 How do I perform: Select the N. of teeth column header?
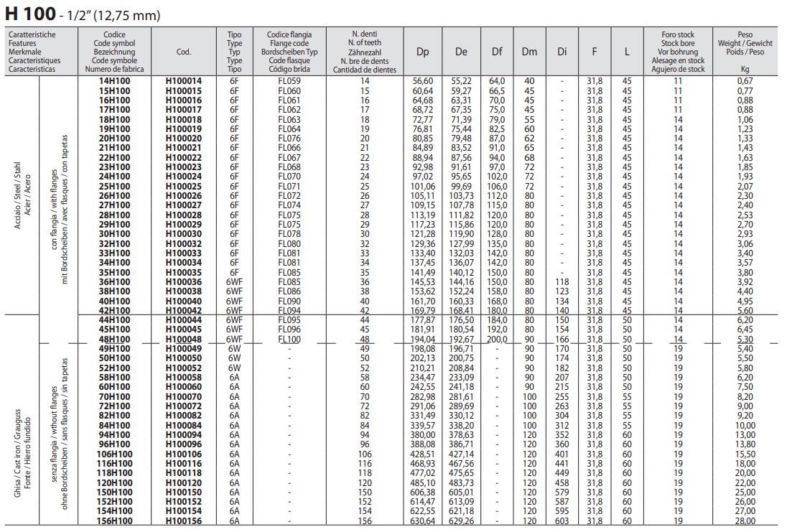tap(365, 52)
